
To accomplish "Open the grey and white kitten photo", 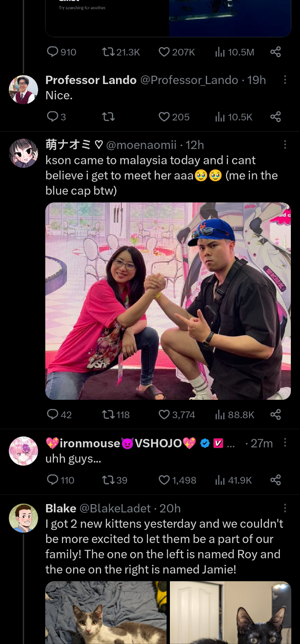I will point(106,613).
